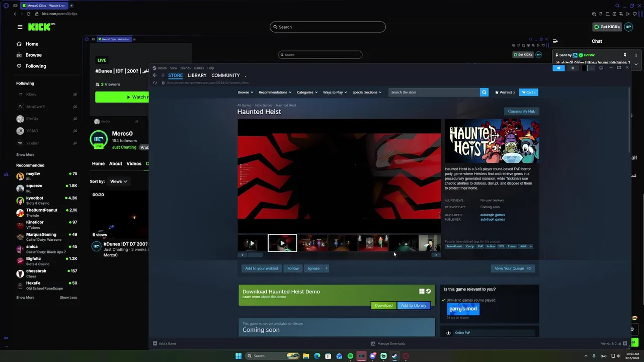The width and height of the screenshot is (644, 362).
Task: Go forward in the Steam client
Action: coord(163,75)
